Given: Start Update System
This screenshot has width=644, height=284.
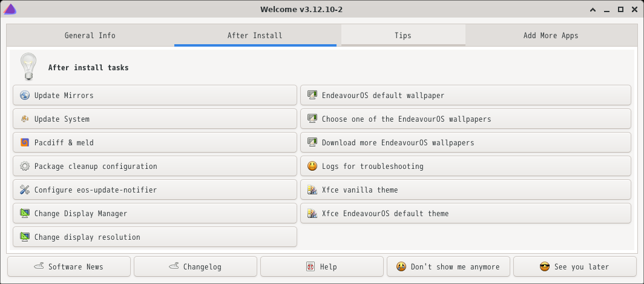Looking at the screenshot, I should 155,119.
